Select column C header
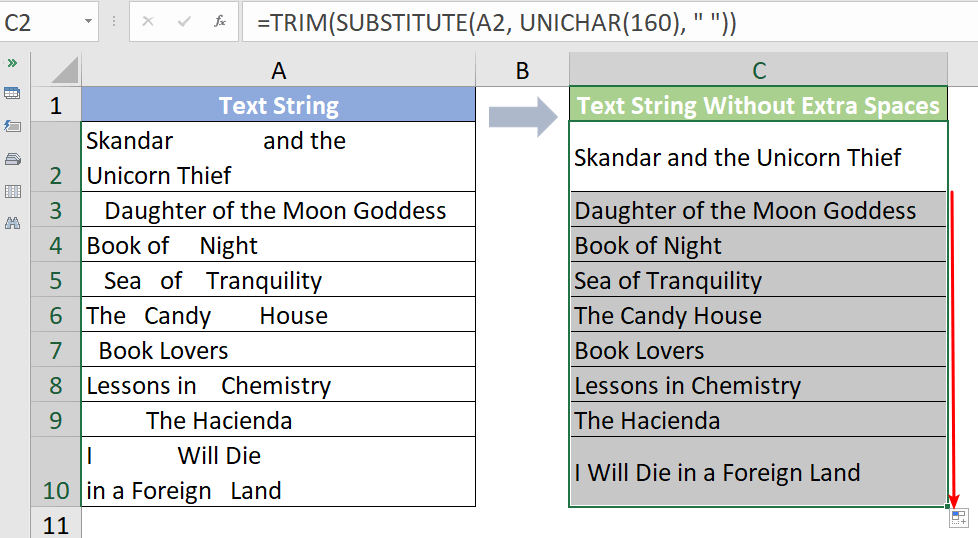This screenshot has width=978, height=538. click(x=759, y=70)
